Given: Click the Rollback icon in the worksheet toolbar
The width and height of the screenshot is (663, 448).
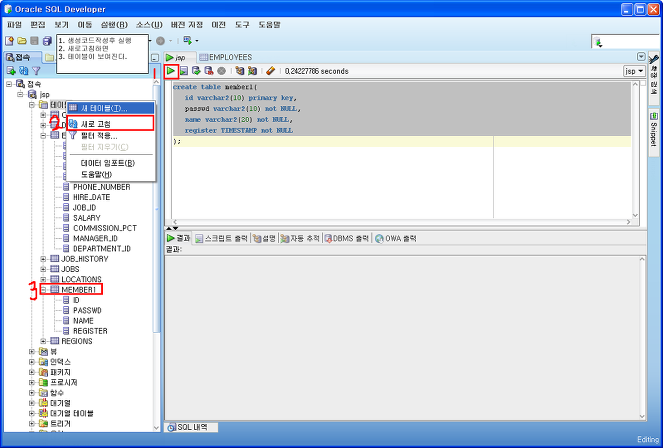Looking at the screenshot, I should pyautogui.click(x=208, y=71).
